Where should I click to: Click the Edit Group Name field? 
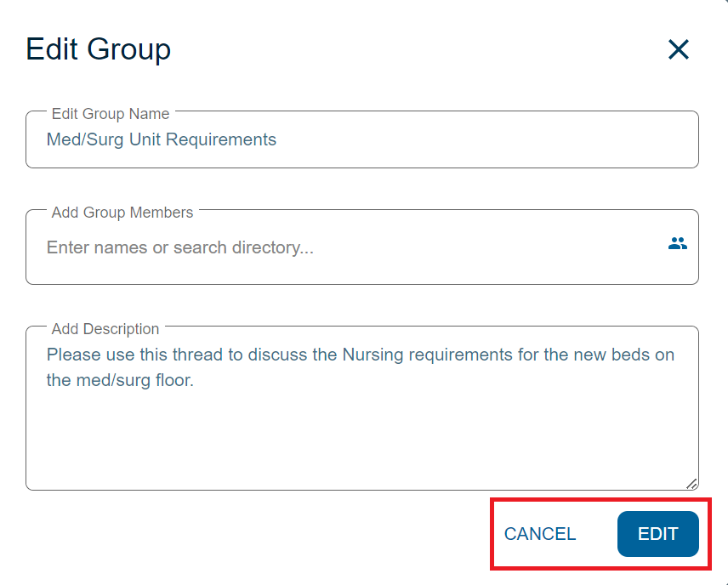click(x=362, y=139)
